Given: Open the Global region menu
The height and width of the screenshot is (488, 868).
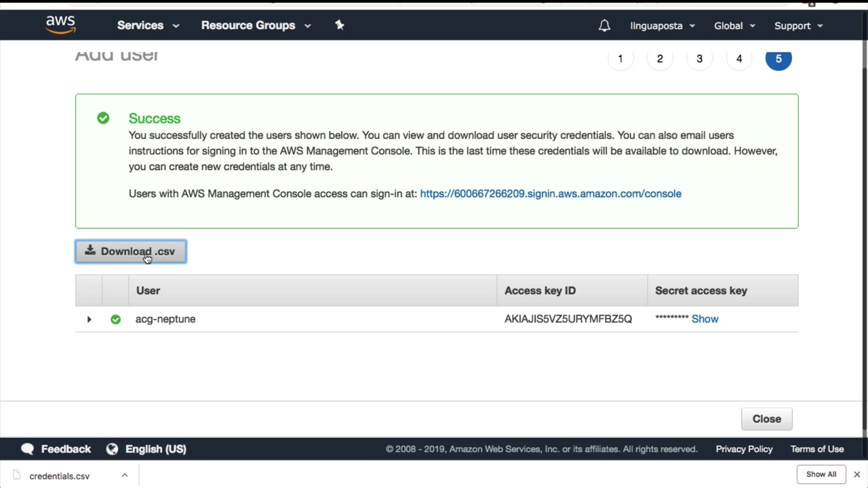Looking at the screenshot, I should point(734,26).
